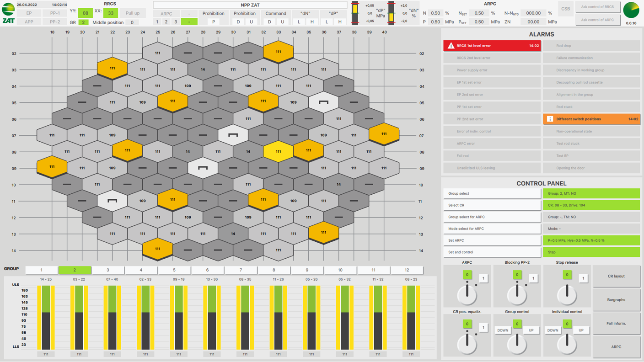Click Ask control of RRCS button
The height and width of the screenshot is (362, 644).
pos(597,7)
